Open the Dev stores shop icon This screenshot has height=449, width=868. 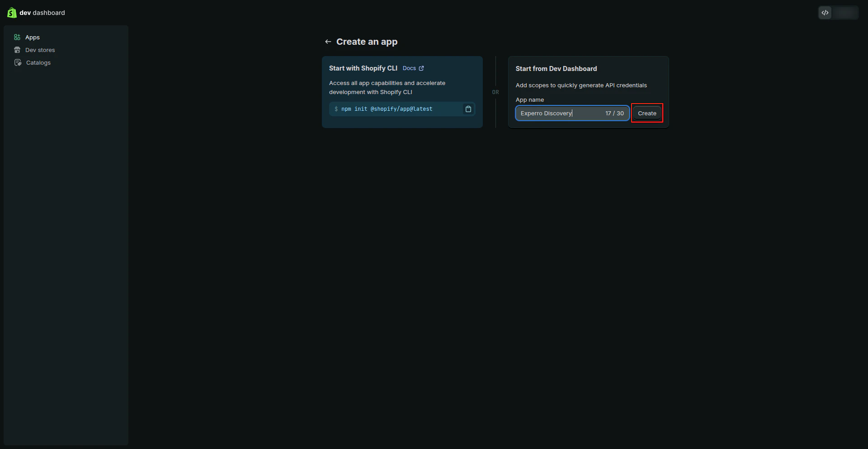tap(17, 50)
